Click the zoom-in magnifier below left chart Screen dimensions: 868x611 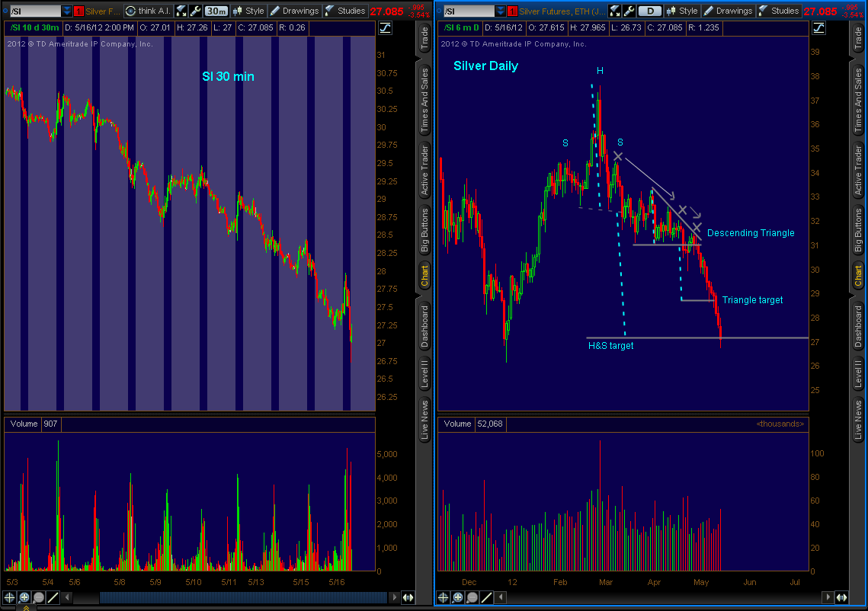coord(24,598)
